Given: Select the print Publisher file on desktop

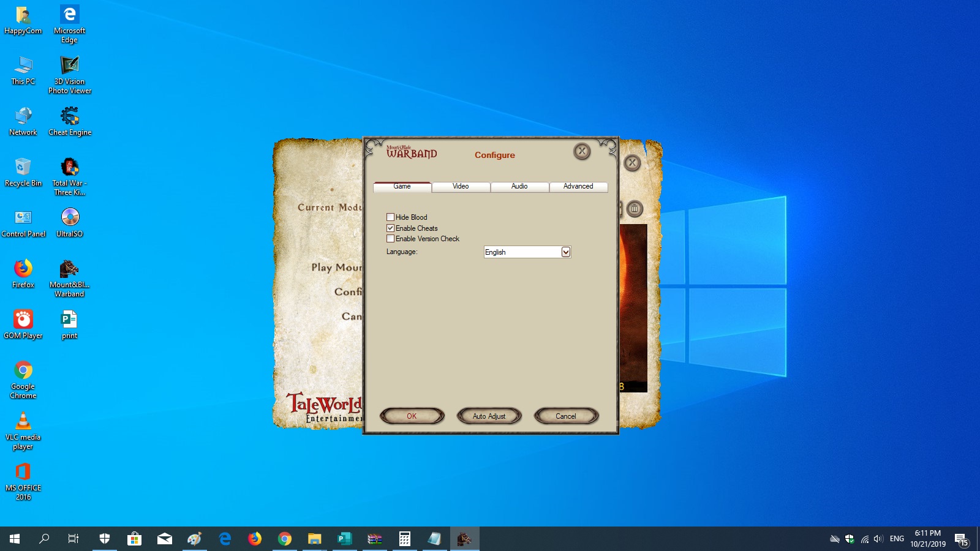Looking at the screenshot, I should pyautogui.click(x=70, y=324).
